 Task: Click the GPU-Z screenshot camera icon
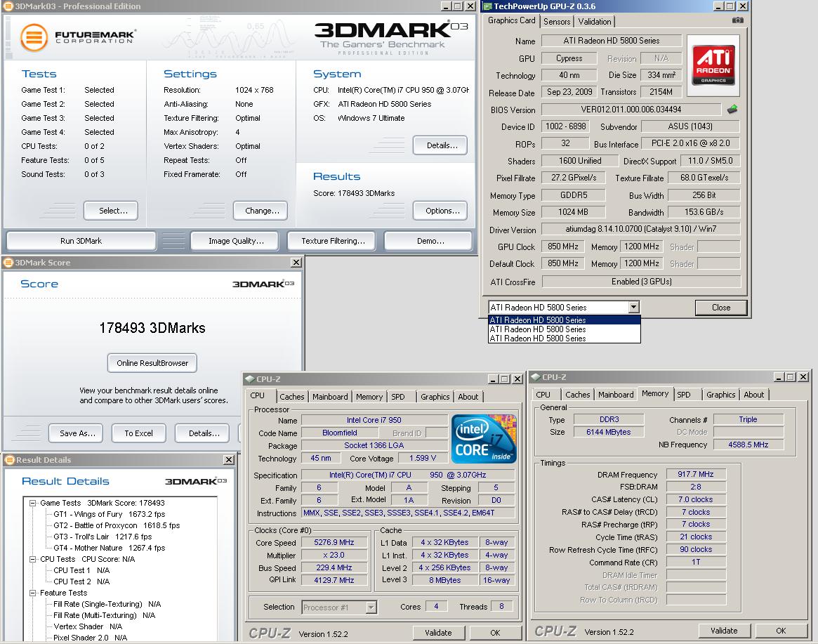point(737,20)
